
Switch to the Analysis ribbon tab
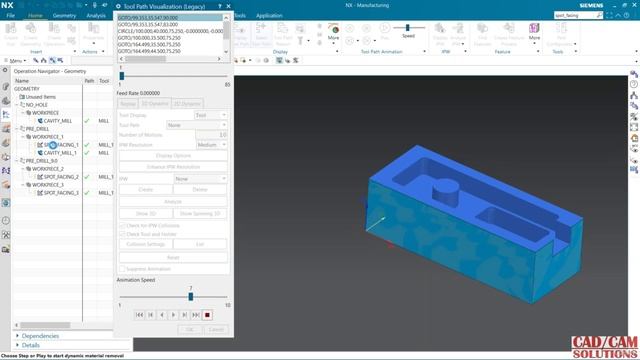click(x=96, y=16)
